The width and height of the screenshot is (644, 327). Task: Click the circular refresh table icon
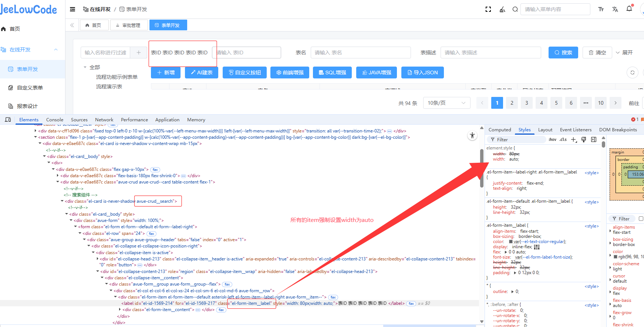click(x=633, y=73)
